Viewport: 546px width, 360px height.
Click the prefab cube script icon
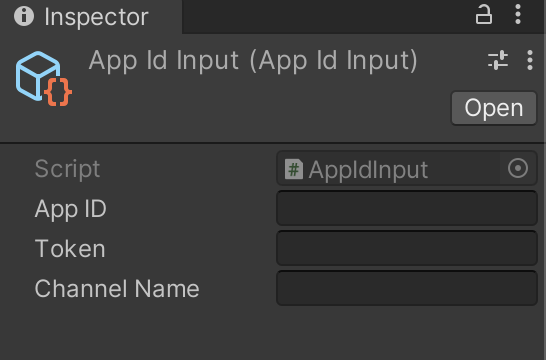[44, 79]
